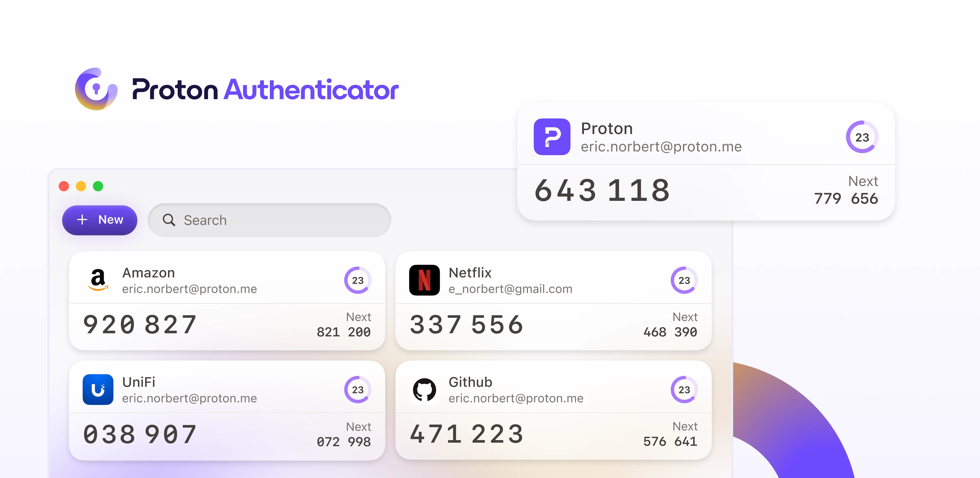
Task: Click the Proton card countdown timer
Action: coord(862,137)
